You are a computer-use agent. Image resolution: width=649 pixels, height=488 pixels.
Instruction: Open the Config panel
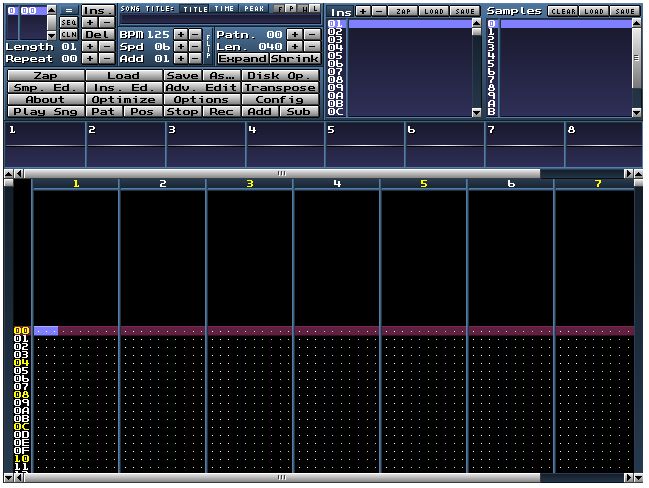pyautogui.click(x=280, y=99)
